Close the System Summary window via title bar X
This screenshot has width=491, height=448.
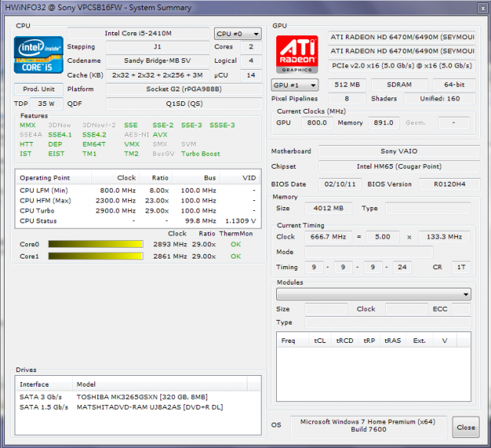[483, 8]
